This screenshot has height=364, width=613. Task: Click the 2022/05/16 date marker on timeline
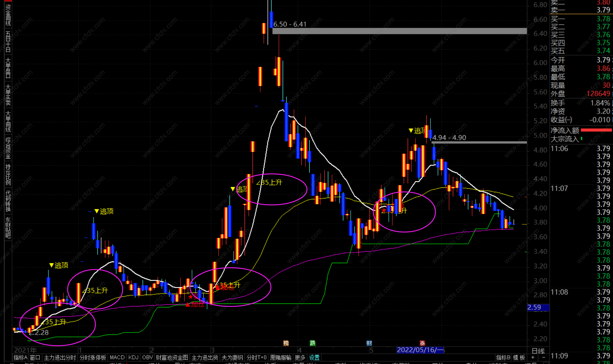(420, 350)
